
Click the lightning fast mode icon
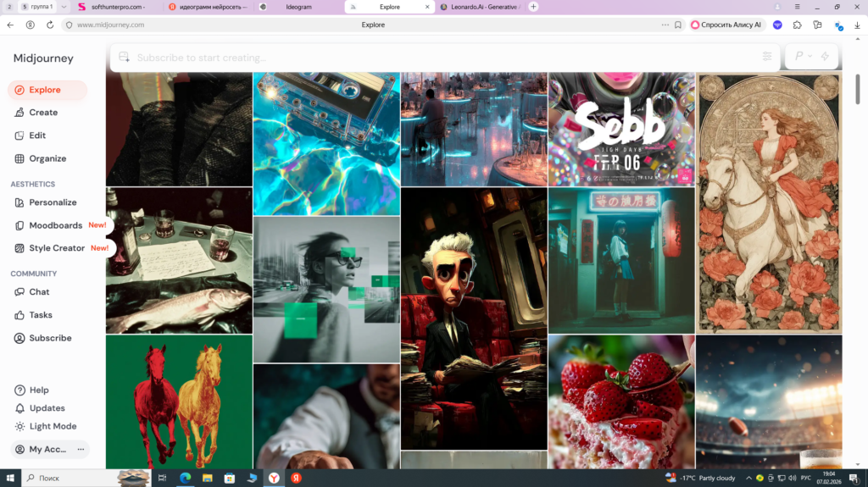(826, 57)
